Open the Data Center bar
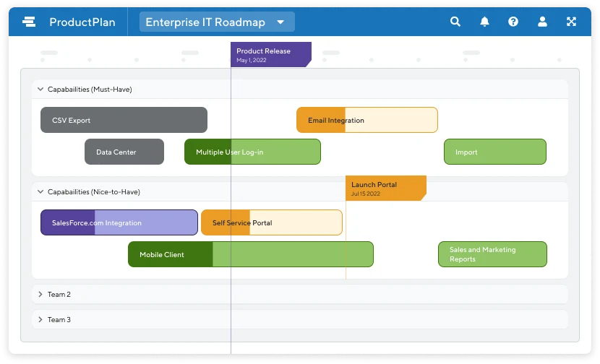This screenshot has width=600, height=364. tap(124, 152)
